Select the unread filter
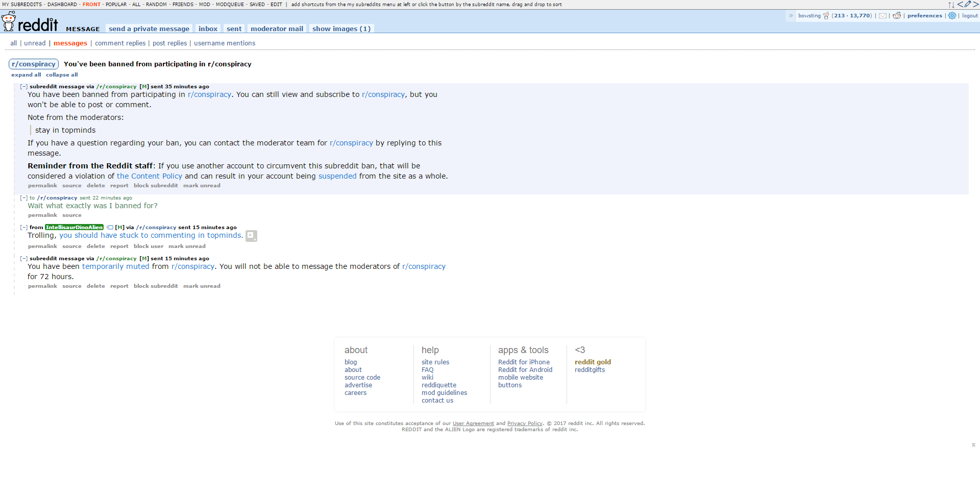 (x=35, y=43)
